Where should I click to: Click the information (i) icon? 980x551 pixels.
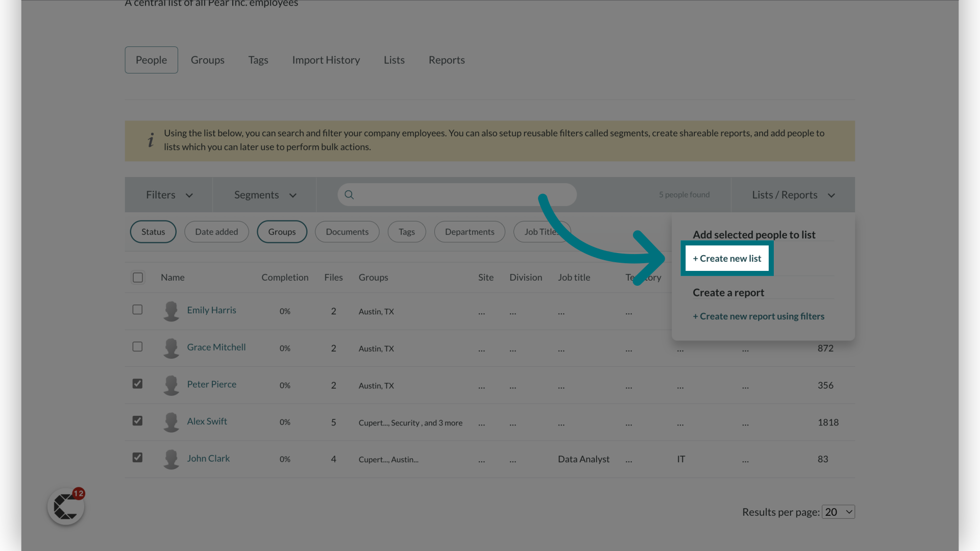[x=150, y=140]
